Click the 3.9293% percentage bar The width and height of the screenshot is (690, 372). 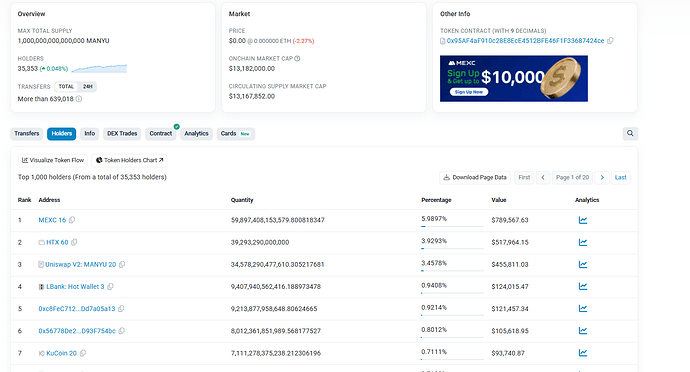point(452,248)
